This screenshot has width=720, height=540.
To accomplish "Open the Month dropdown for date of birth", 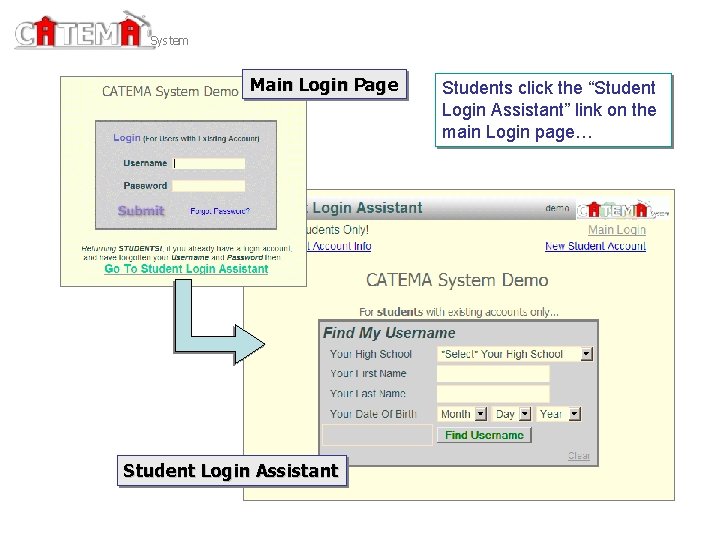I will pyautogui.click(x=462, y=414).
